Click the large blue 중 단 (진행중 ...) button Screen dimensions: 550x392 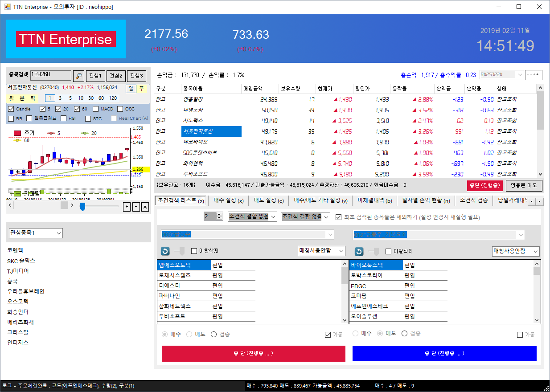coord(444,353)
